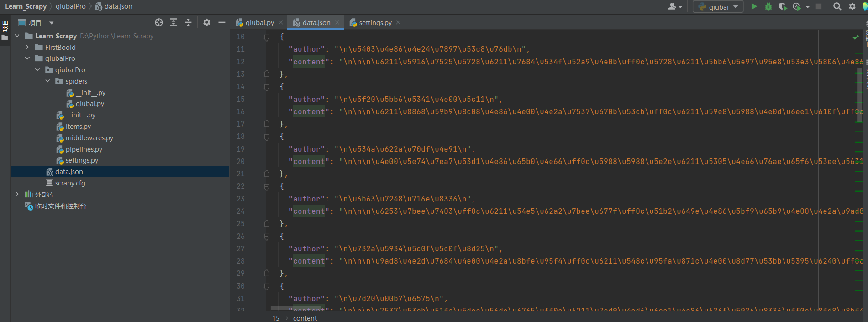
Task: Collapse the spiders folder
Action: coord(47,81)
